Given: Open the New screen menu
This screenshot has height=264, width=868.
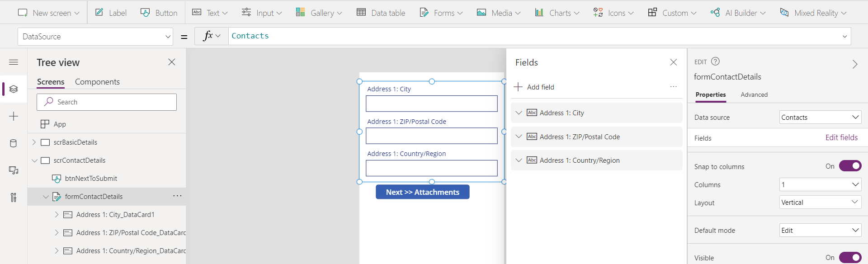Looking at the screenshot, I should 48,13.
